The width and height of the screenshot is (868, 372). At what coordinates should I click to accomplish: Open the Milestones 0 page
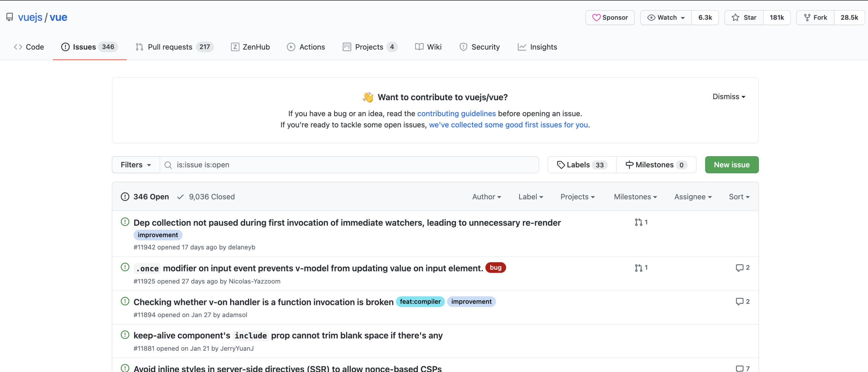click(x=656, y=165)
